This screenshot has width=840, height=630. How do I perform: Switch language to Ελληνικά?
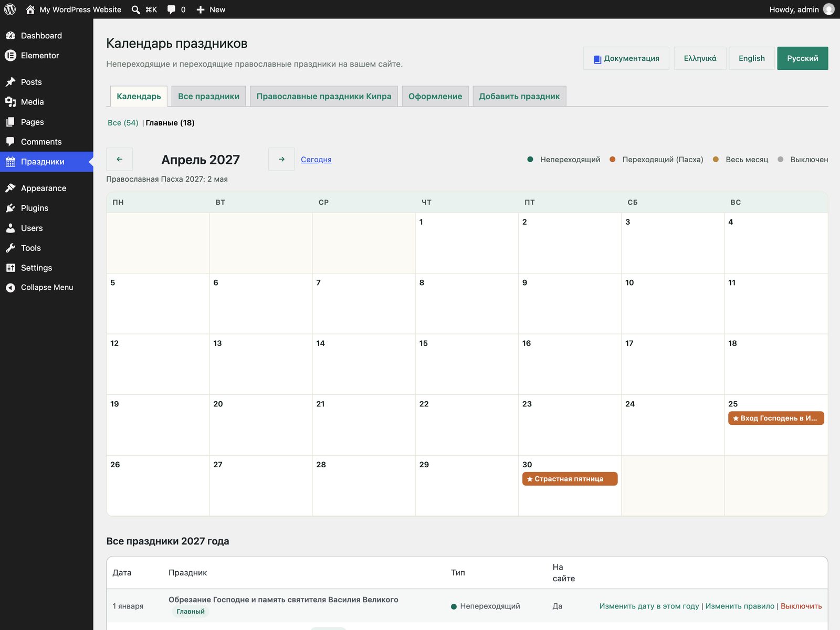pos(700,58)
